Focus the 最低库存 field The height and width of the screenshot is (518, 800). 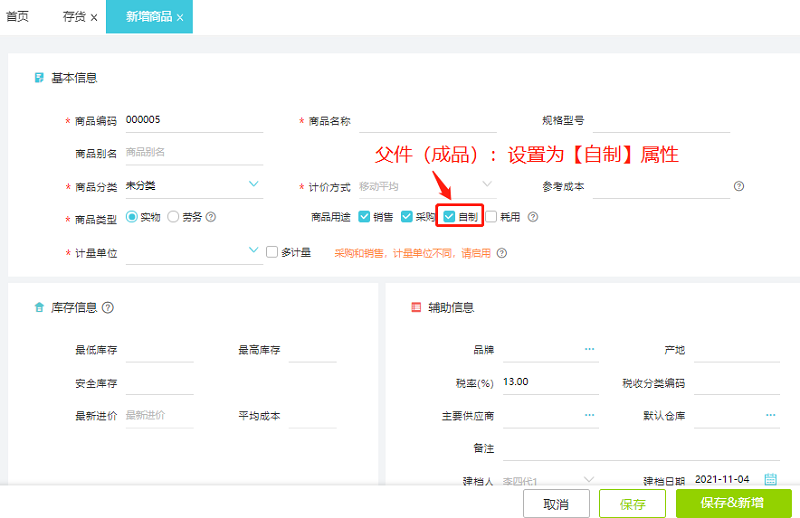click(x=160, y=350)
